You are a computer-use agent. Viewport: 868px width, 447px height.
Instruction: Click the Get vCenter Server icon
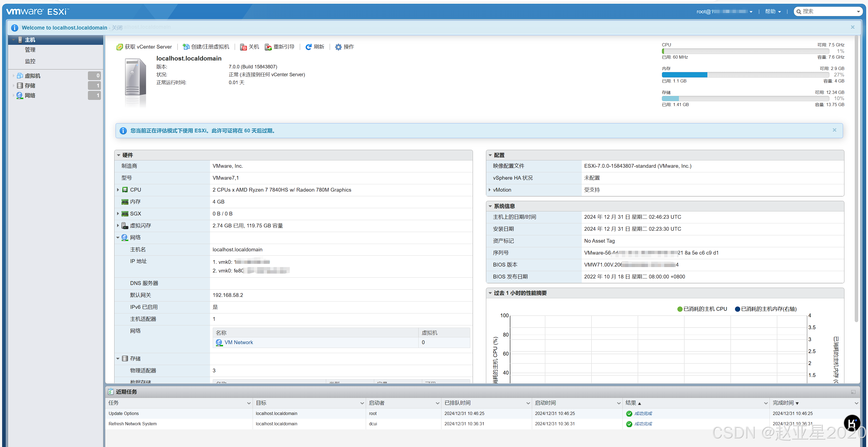119,47
